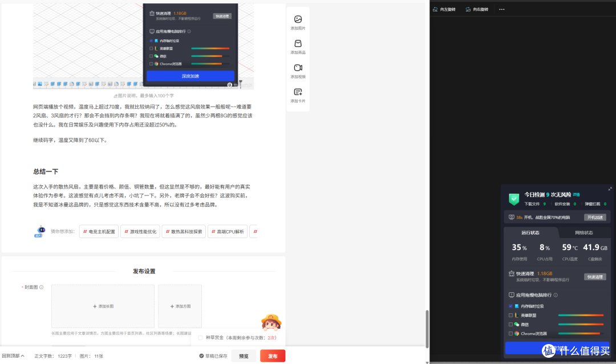The width and height of the screenshot is (616, 364).
Task: Click the 35% 内存使用 value
Action: pyautogui.click(x=520, y=247)
